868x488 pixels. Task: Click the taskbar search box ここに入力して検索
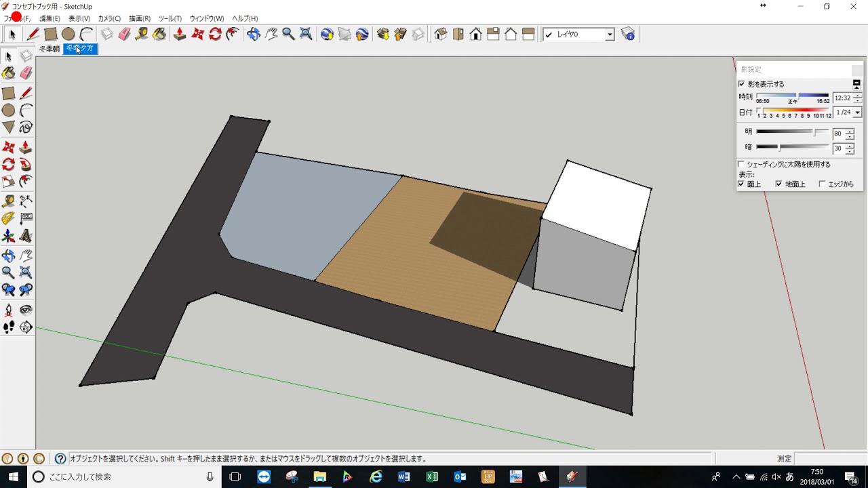coord(124,476)
